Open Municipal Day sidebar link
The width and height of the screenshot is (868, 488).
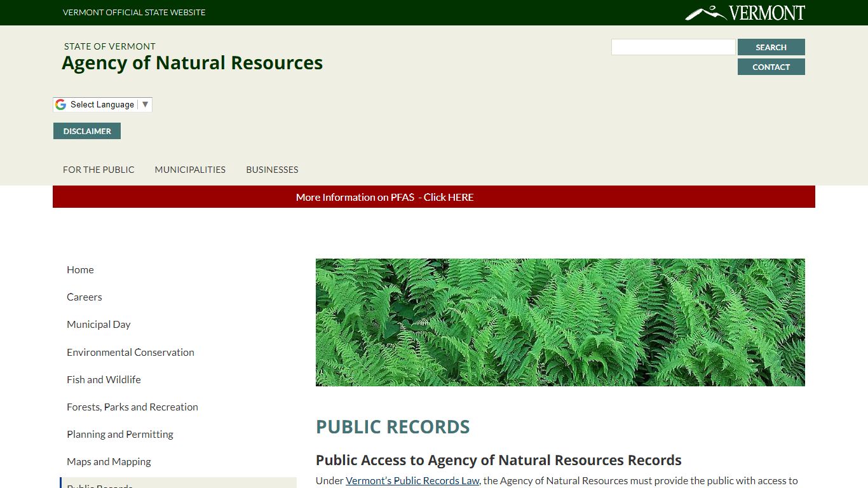(x=98, y=324)
